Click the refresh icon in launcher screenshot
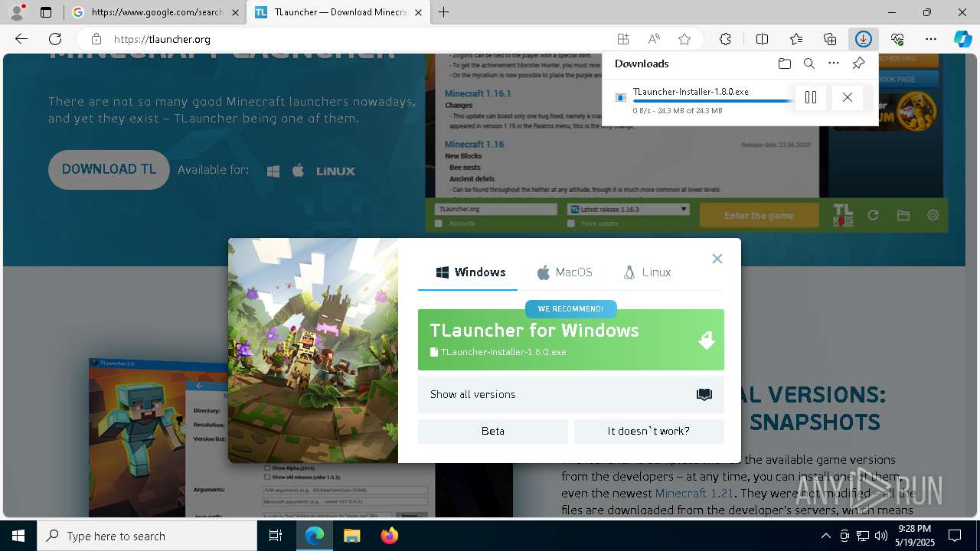The height and width of the screenshot is (551, 980). 873,215
